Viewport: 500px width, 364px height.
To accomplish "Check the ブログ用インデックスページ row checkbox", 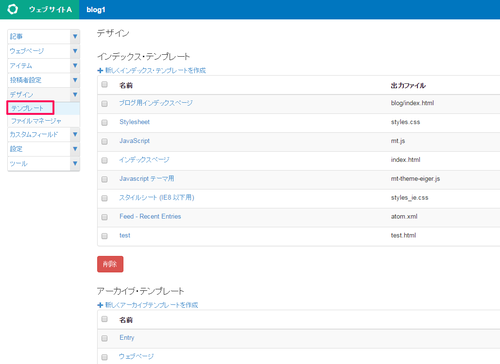I will [x=105, y=104].
